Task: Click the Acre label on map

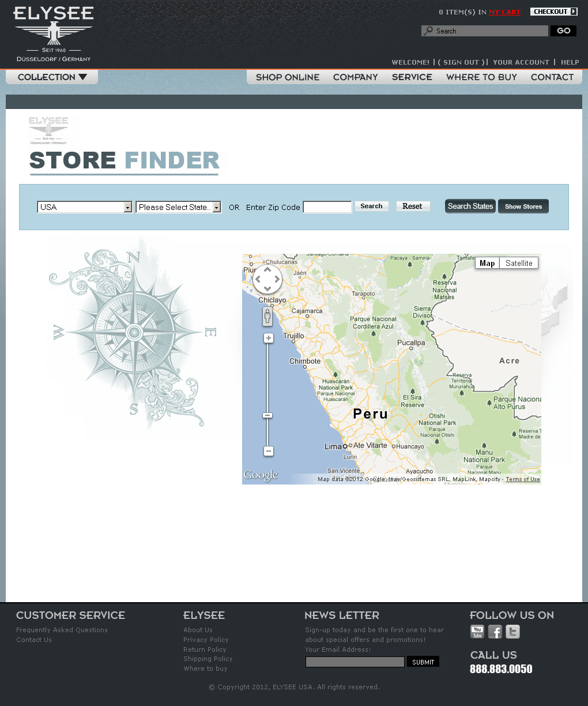Action: tap(510, 360)
